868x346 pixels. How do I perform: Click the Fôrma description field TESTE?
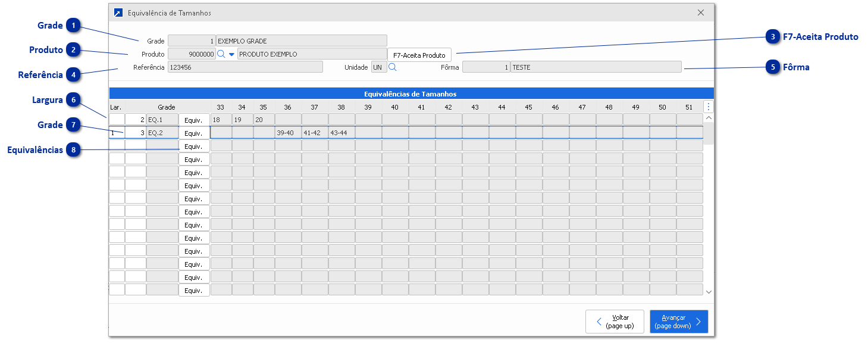596,67
